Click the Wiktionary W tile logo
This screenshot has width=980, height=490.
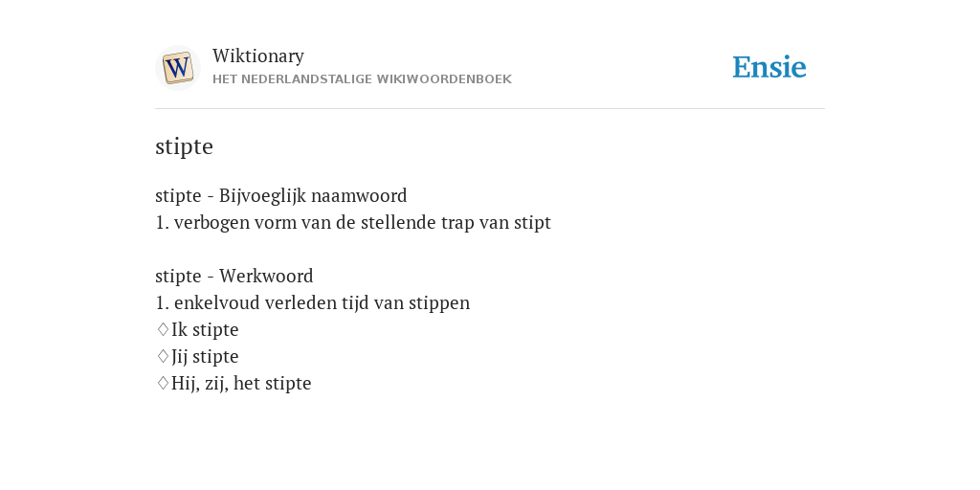177,68
